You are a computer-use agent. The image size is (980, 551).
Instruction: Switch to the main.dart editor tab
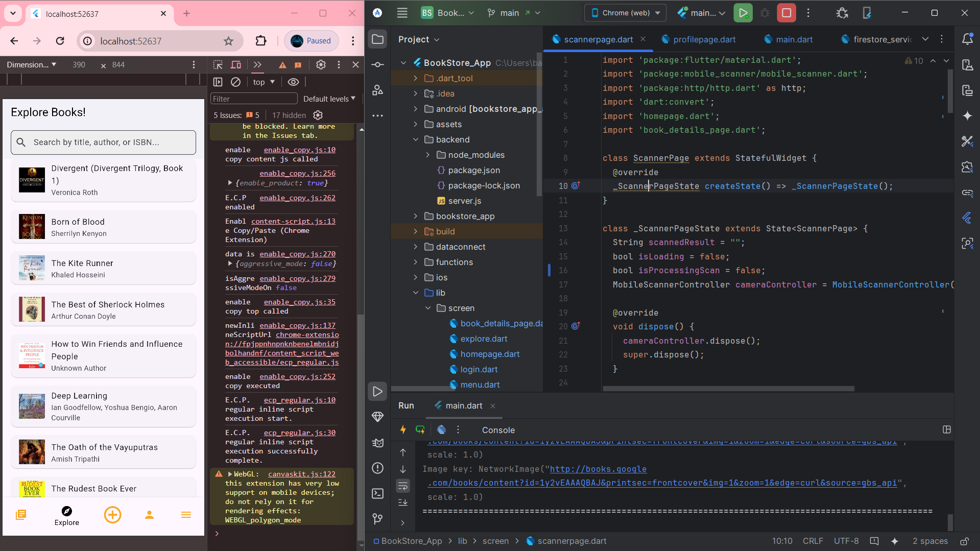(794, 39)
